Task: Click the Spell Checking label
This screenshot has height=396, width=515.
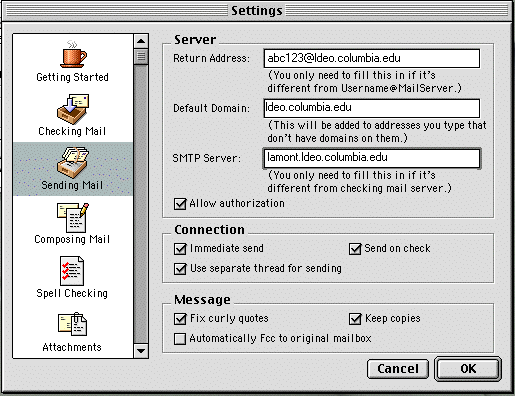Action: (72, 293)
